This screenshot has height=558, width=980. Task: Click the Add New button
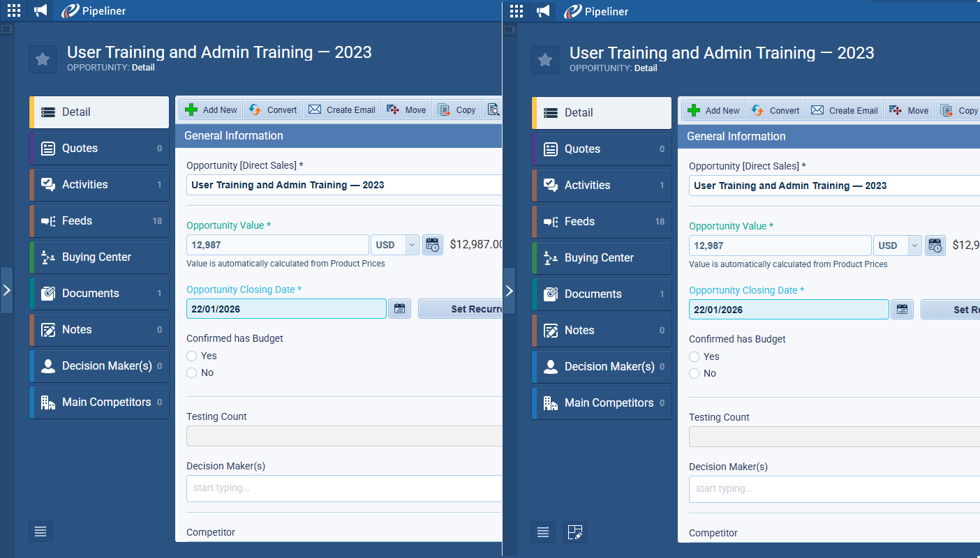210,110
